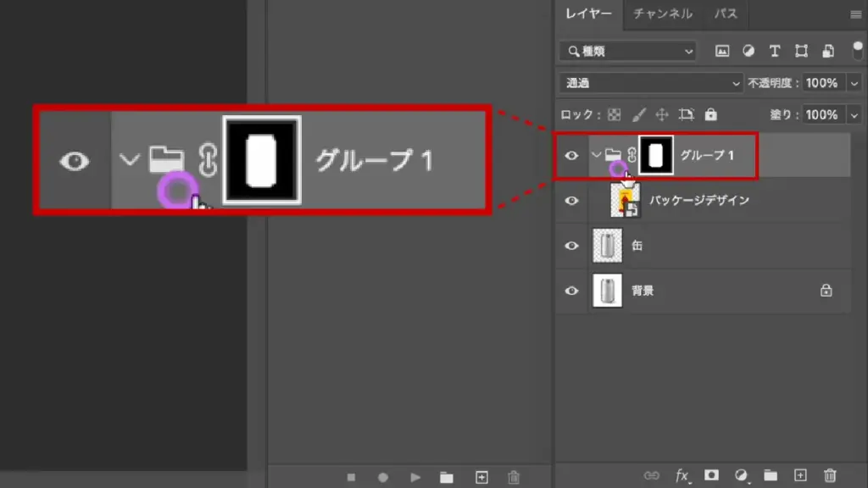Create new fill or adjustment layer
Image resolution: width=868 pixels, height=488 pixels.
point(741,475)
